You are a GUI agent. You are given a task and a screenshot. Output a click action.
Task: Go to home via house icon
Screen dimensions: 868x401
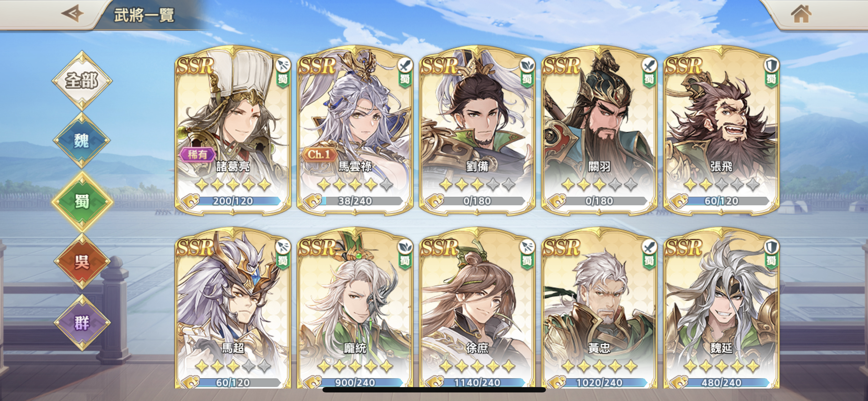pos(801,14)
